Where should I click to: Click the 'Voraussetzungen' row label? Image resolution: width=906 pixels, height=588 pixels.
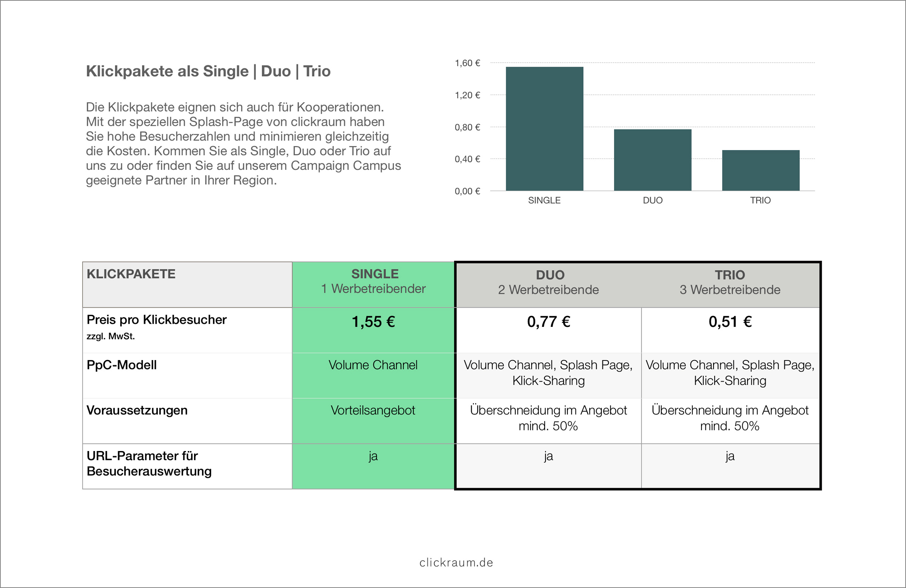coord(137,410)
